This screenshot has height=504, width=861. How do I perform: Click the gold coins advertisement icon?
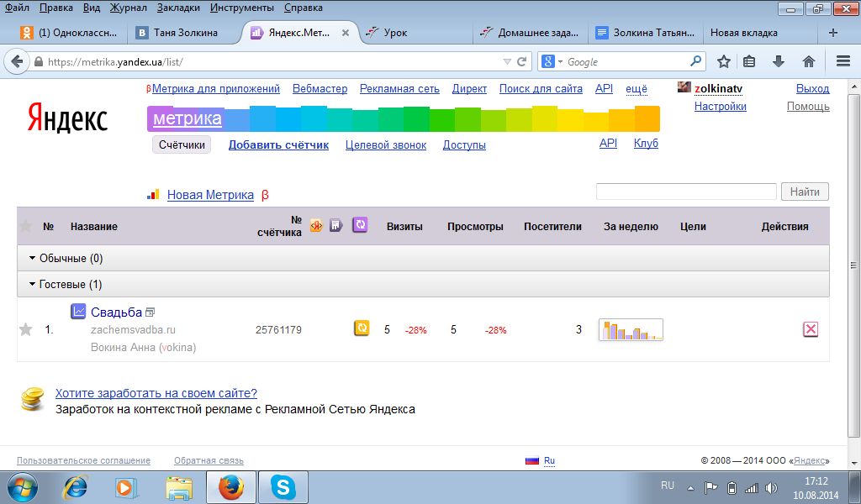pyautogui.click(x=33, y=399)
